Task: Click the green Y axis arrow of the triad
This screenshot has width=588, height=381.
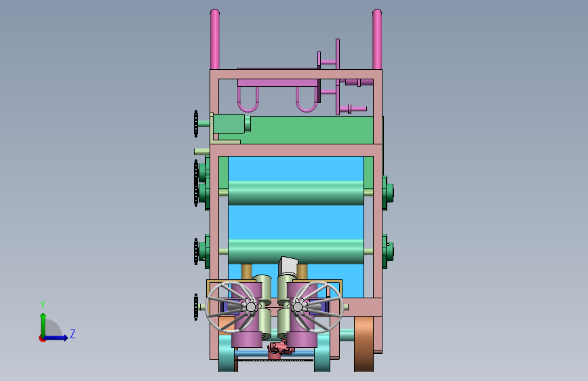Action: click(43, 325)
